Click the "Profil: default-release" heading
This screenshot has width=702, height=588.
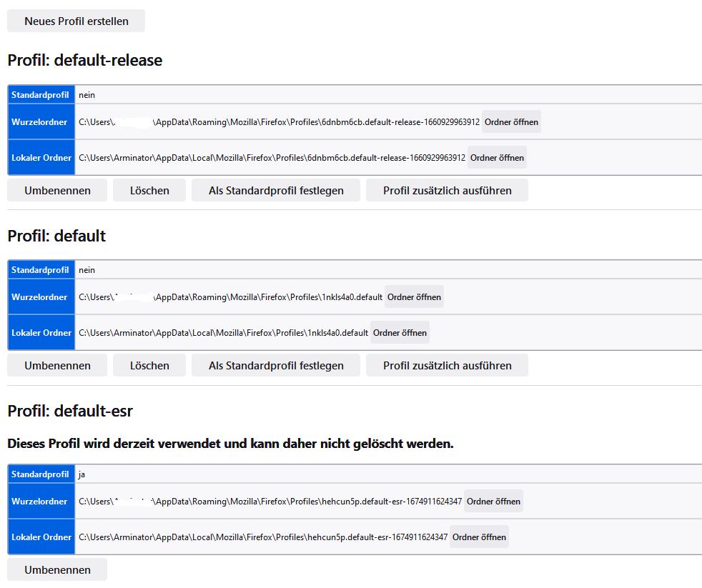(x=85, y=61)
